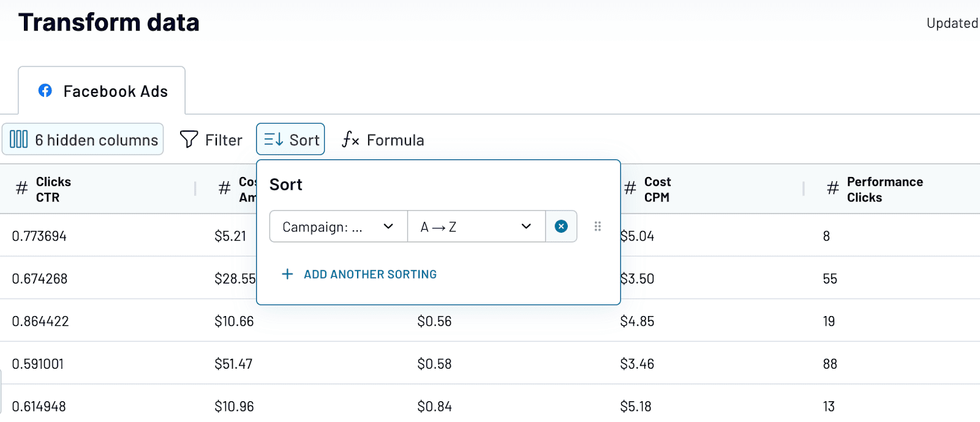The image size is (980, 422).
Task: Click the Sort arrow icon in the toolbar
Action: click(273, 139)
